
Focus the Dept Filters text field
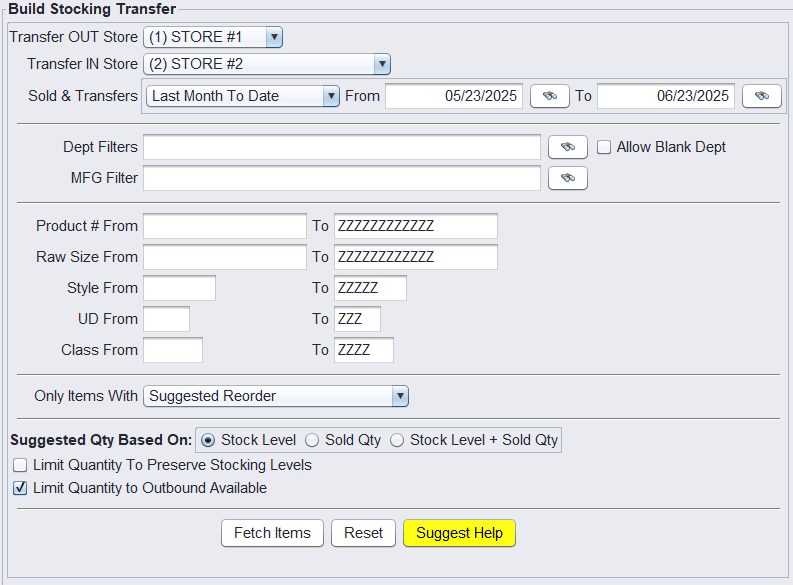pyautogui.click(x=341, y=147)
